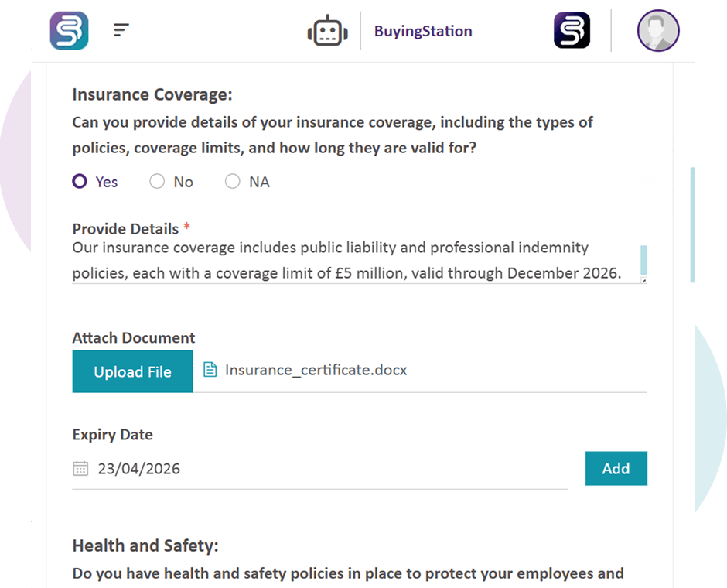Select the Yes radio option

click(x=80, y=182)
